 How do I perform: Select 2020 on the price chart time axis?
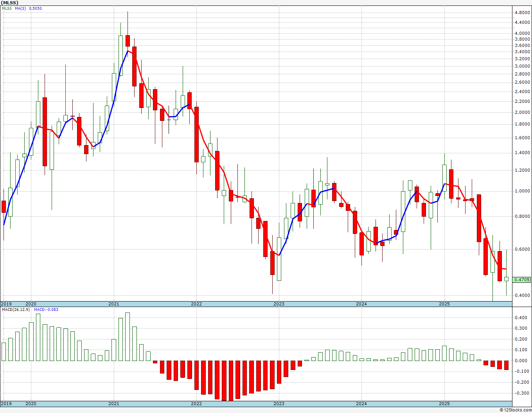(31, 304)
